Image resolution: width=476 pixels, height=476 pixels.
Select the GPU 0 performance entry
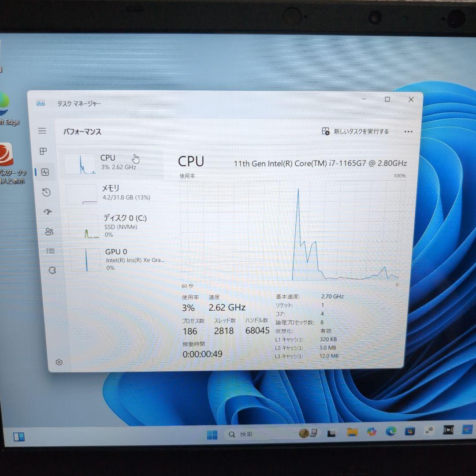point(117,260)
